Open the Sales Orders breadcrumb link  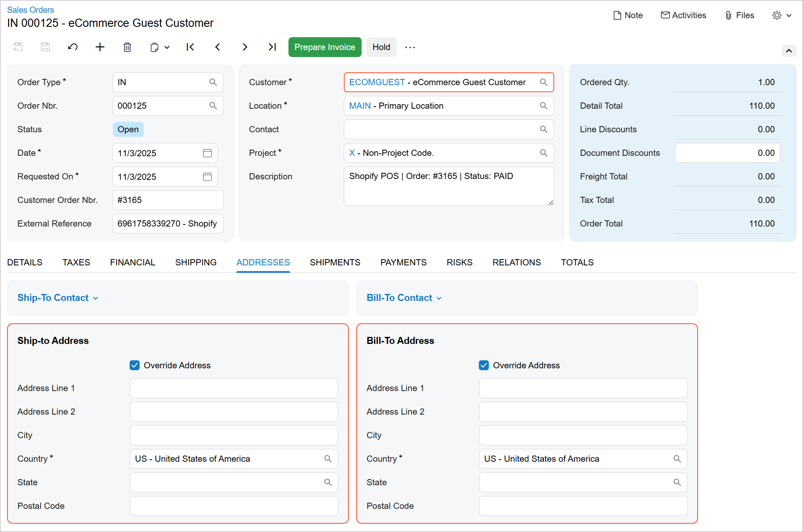[31, 10]
